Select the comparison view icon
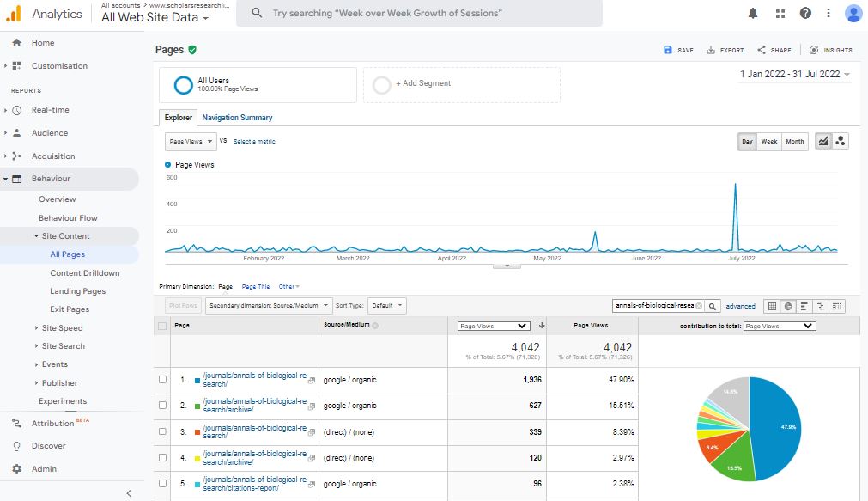 pos(821,306)
